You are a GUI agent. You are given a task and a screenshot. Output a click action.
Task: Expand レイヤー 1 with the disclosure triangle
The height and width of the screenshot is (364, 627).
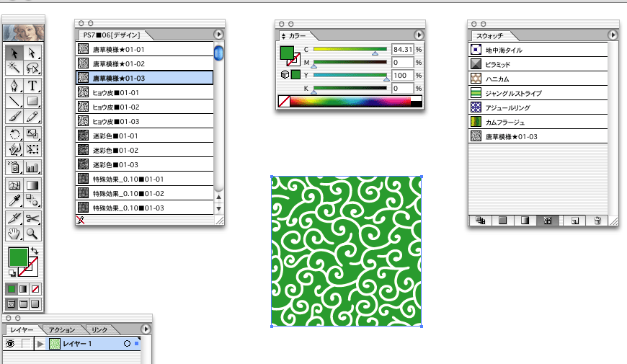[x=40, y=344]
